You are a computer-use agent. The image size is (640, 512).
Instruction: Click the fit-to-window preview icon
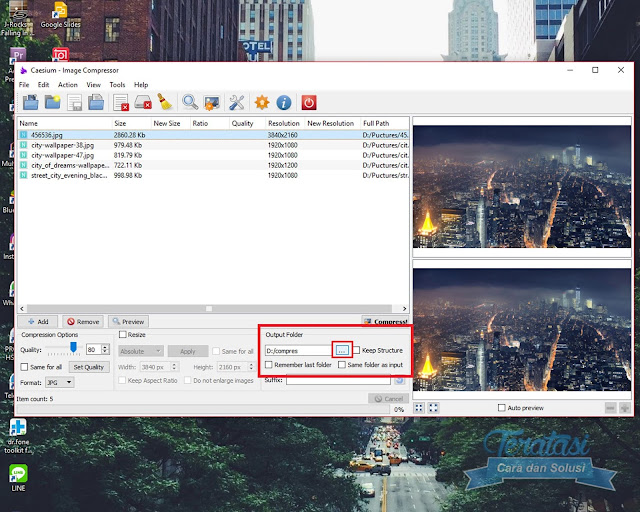click(419, 407)
